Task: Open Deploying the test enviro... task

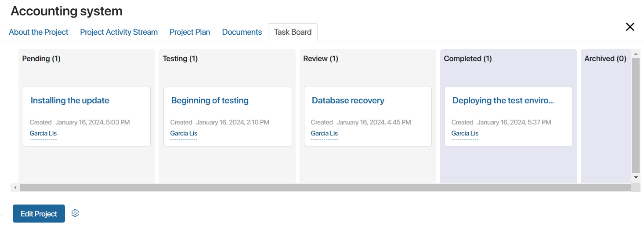Action: pyautogui.click(x=503, y=100)
